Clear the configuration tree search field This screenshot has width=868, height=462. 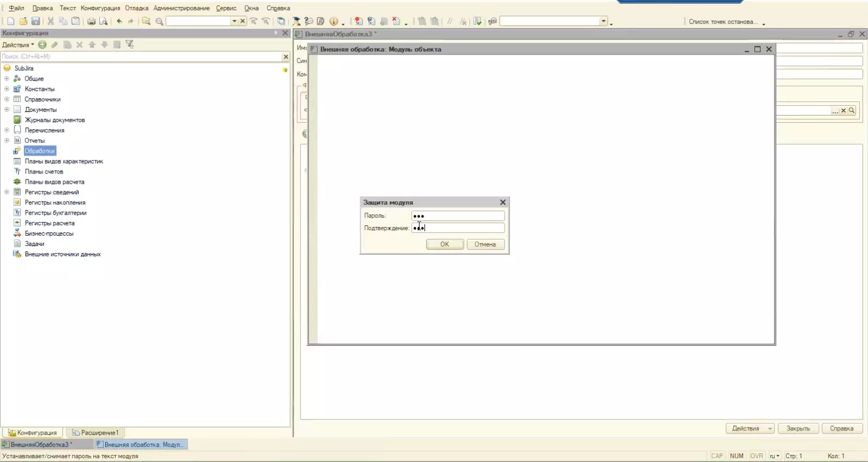click(285, 57)
